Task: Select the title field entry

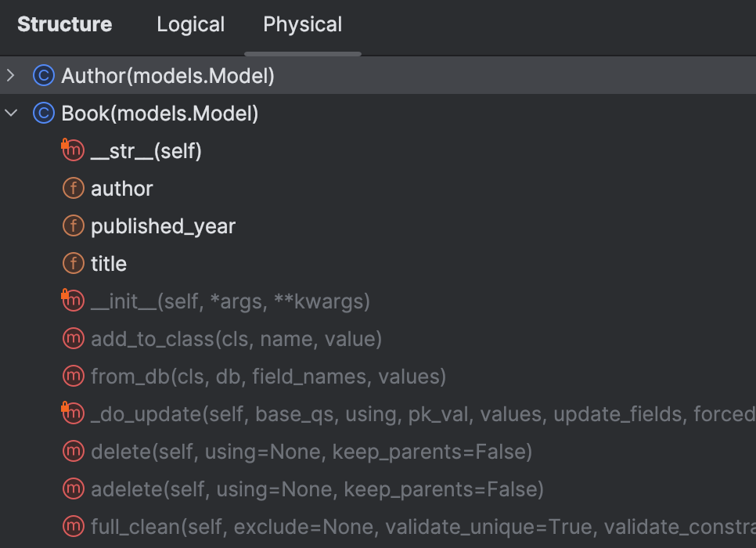Action: point(110,263)
